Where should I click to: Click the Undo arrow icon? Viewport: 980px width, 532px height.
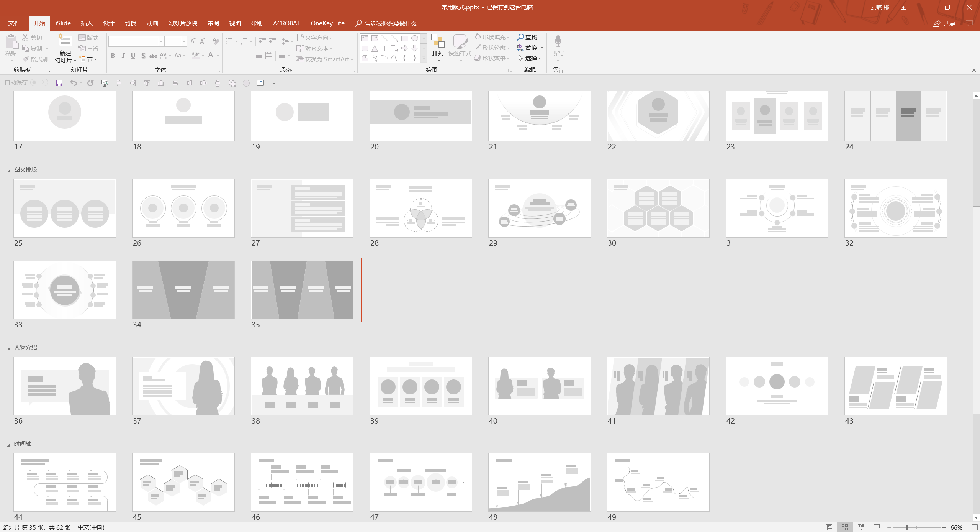(74, 83)
